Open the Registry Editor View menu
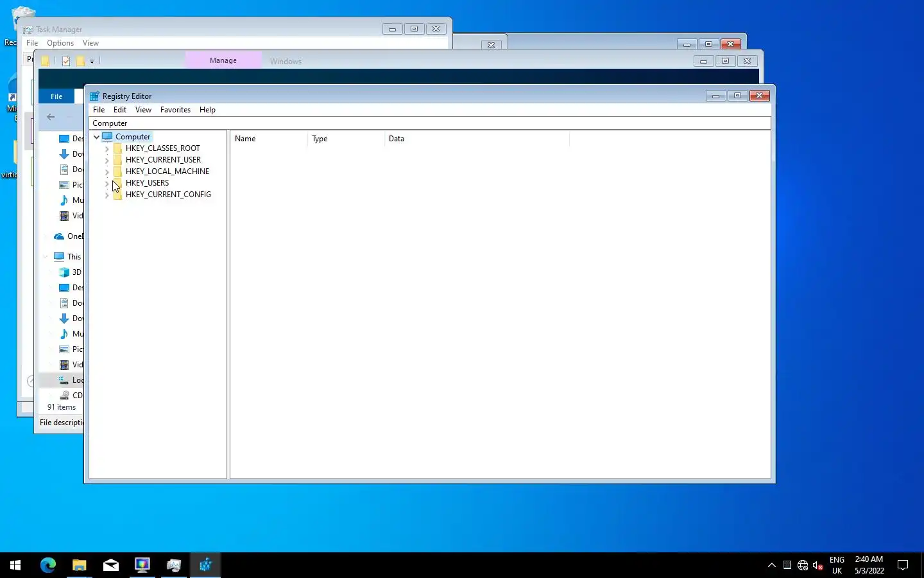The height and width of the screenshot is (578, 924). point(143,110)
